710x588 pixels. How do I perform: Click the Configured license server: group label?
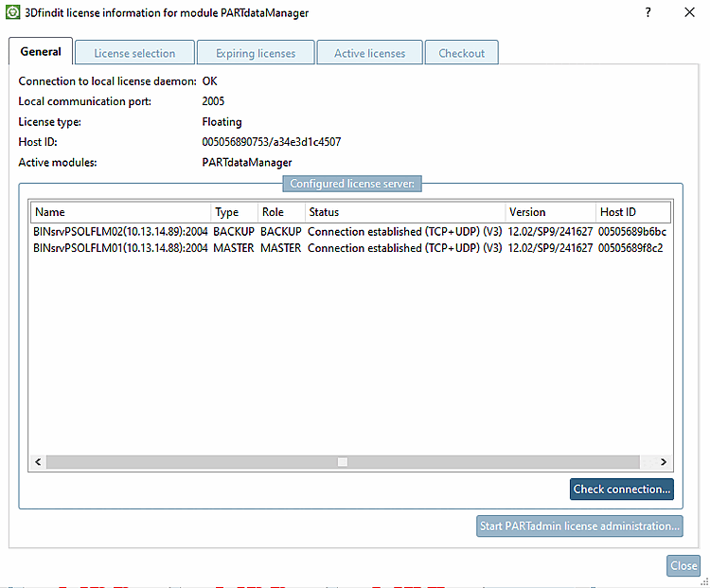click(352, 184)
